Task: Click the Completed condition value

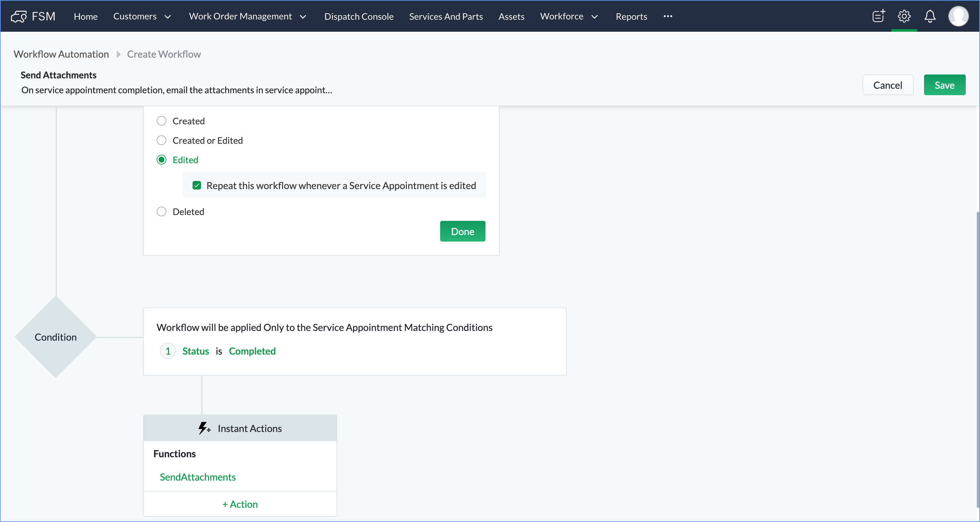Action: point(252,351)
